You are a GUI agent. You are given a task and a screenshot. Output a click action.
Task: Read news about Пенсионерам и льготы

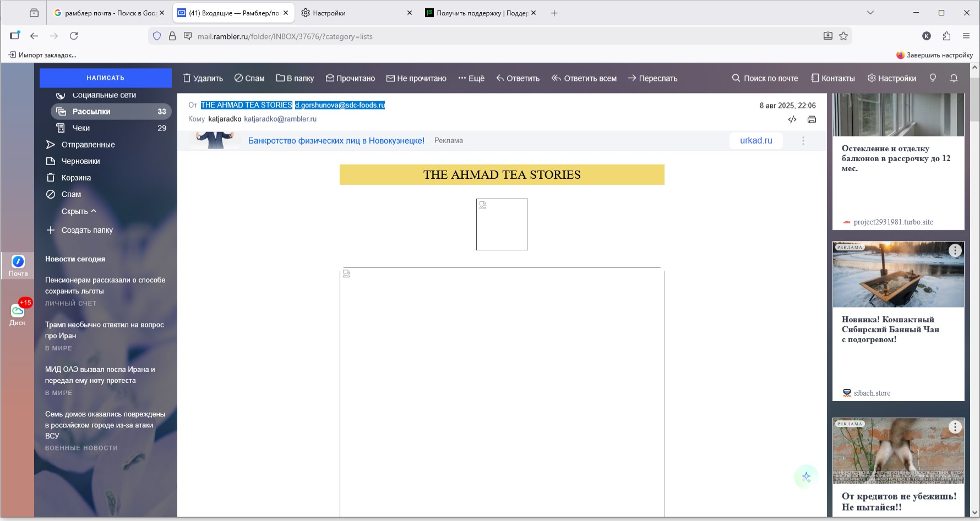point(105,286)
